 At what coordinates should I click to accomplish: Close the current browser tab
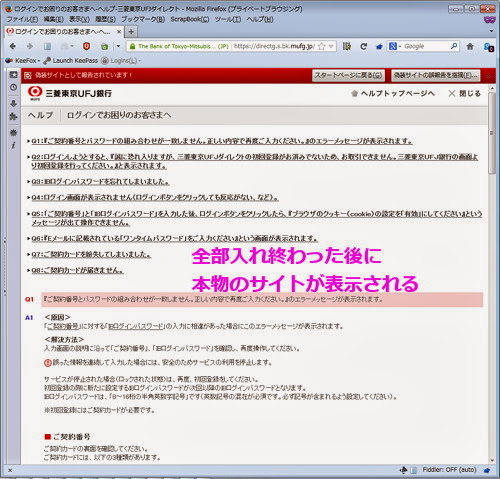(119, 32)
